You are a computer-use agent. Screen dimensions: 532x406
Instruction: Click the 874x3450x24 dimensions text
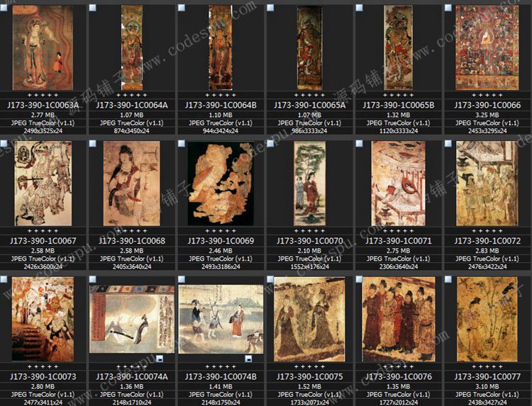(132, 131)
